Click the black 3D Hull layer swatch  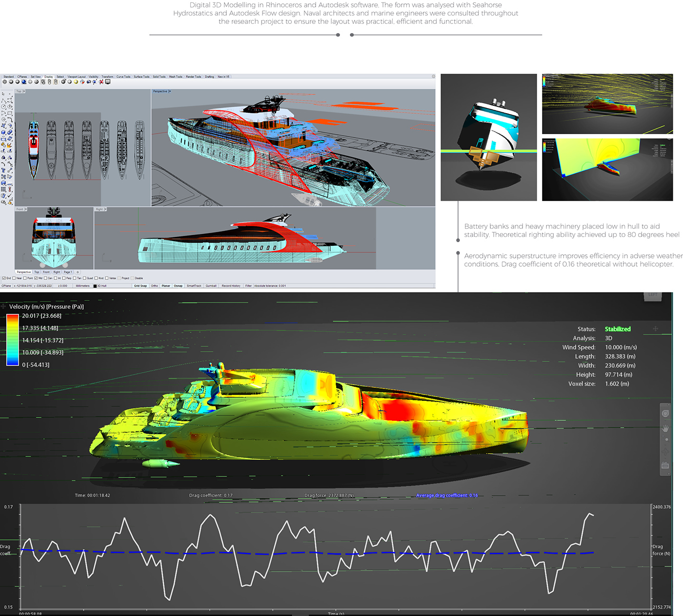(x=95, y=286)
